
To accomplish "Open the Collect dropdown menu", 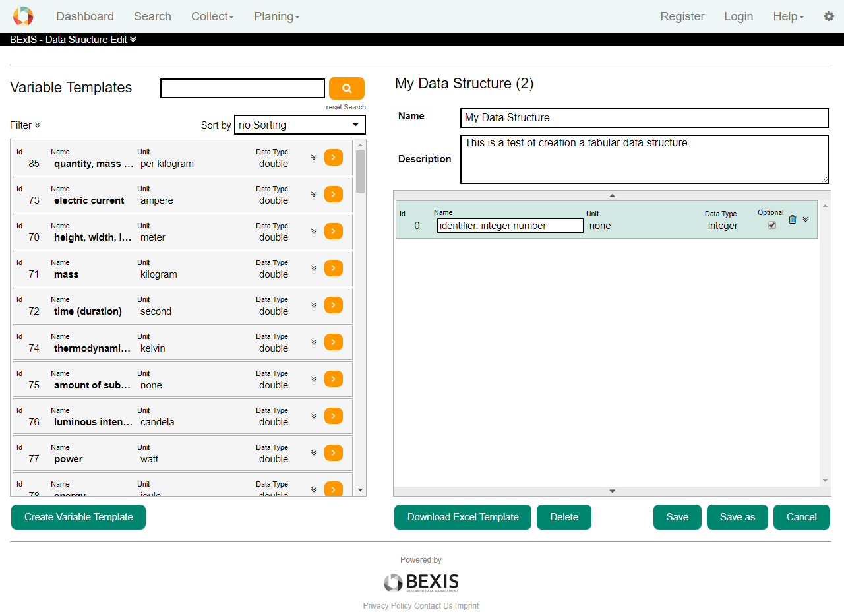I will click(x=212, y=16).
